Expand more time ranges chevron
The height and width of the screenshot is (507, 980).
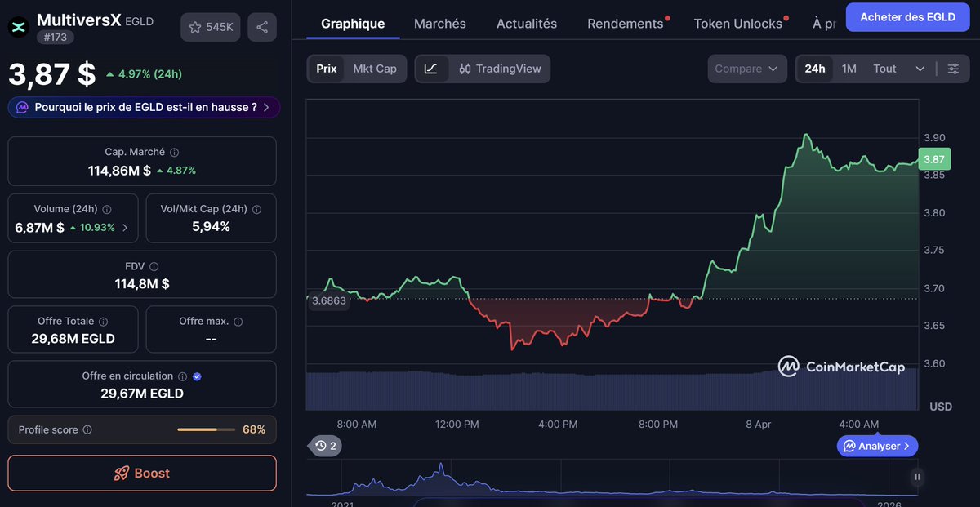[920, 69]
